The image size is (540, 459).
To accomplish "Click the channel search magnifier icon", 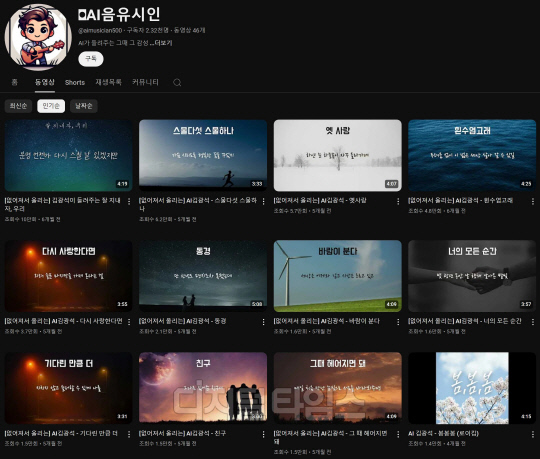I will (177, 83).
